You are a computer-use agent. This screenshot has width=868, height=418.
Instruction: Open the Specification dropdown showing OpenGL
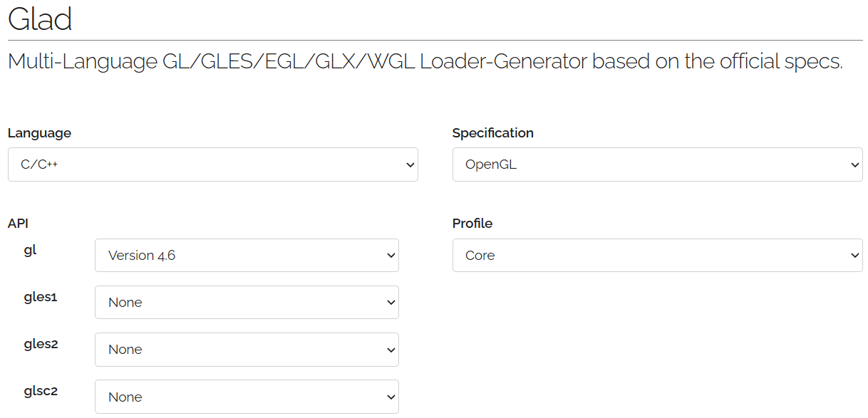click(657, 164)
